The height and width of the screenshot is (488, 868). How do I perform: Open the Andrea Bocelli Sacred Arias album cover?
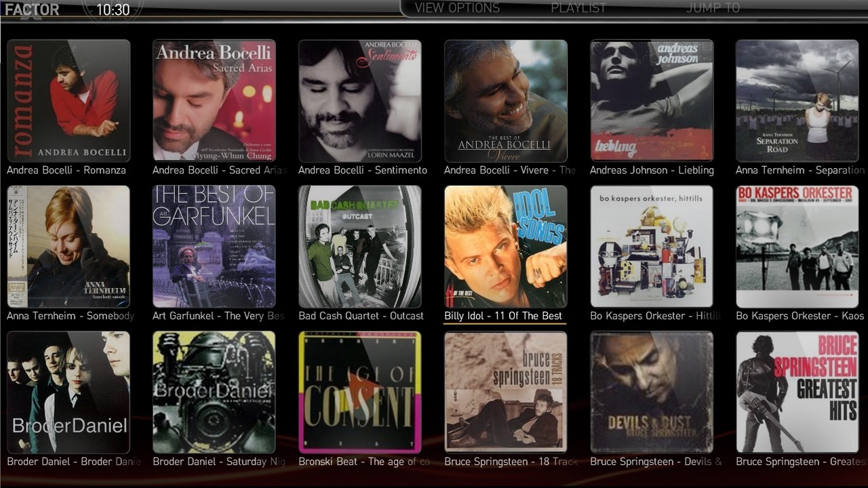(x=214, y=100)
